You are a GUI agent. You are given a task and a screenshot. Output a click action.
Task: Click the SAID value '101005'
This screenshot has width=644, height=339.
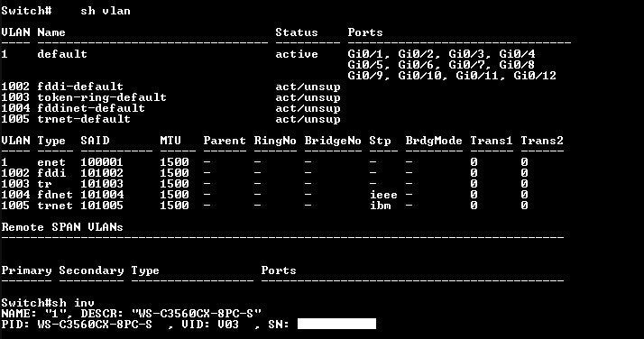point(102,206)
